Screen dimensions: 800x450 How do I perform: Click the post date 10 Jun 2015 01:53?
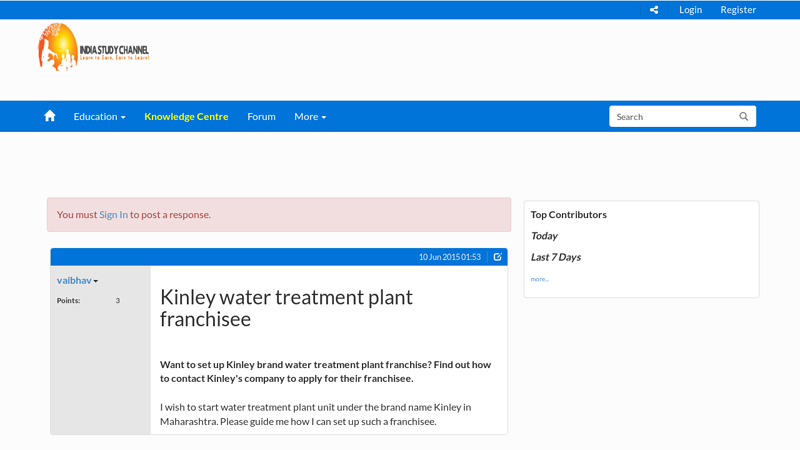tap(449, 257)
